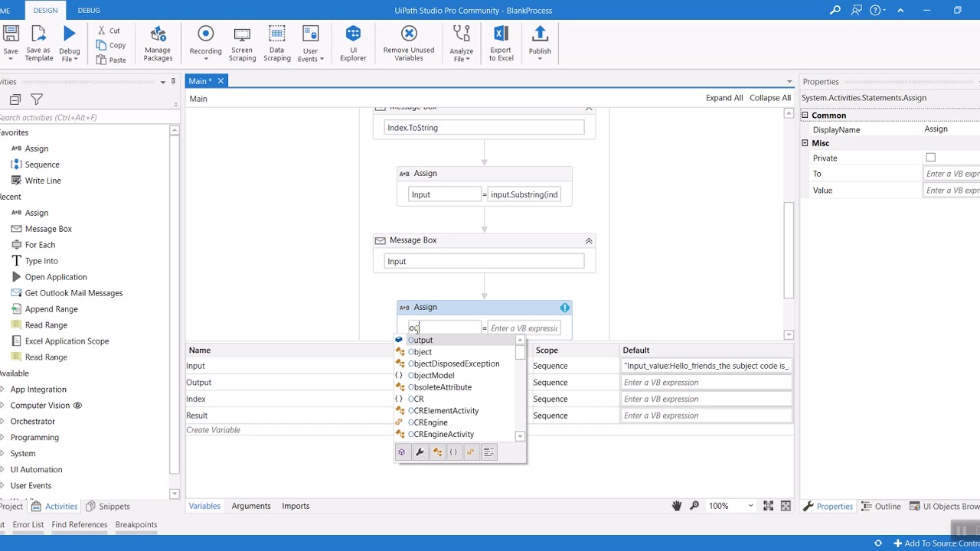The image size is (980, 551).
Task: Collapse the Misc properties section
Action: point(805,143)
